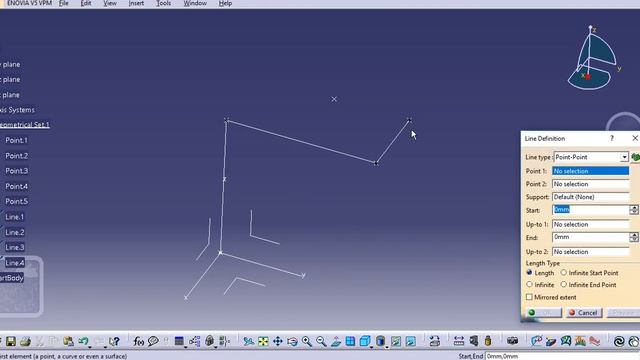The image size is (640, 360).
Task: Select the Rotate view icon
Action: coord(292,341)
